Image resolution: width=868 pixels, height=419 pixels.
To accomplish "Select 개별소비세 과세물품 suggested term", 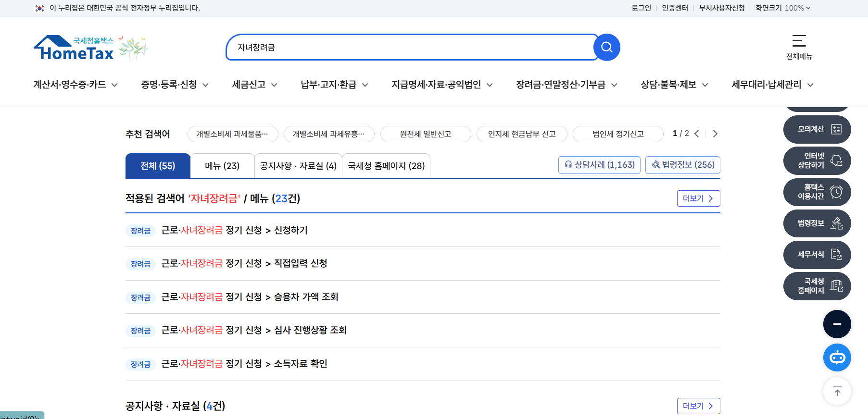I will (x=233, y=134).
